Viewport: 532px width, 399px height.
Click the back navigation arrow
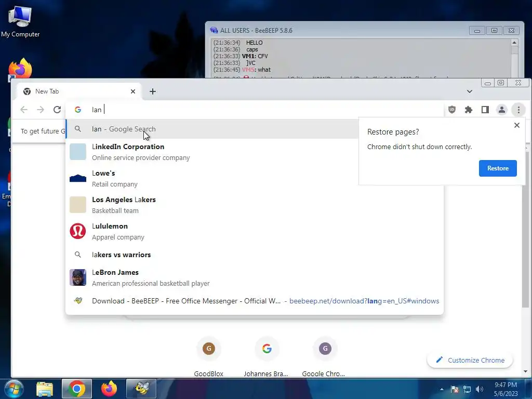coord(24,110)
